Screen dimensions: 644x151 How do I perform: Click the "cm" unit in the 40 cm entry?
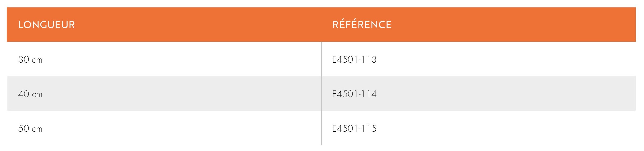click(x=37, y=95)
